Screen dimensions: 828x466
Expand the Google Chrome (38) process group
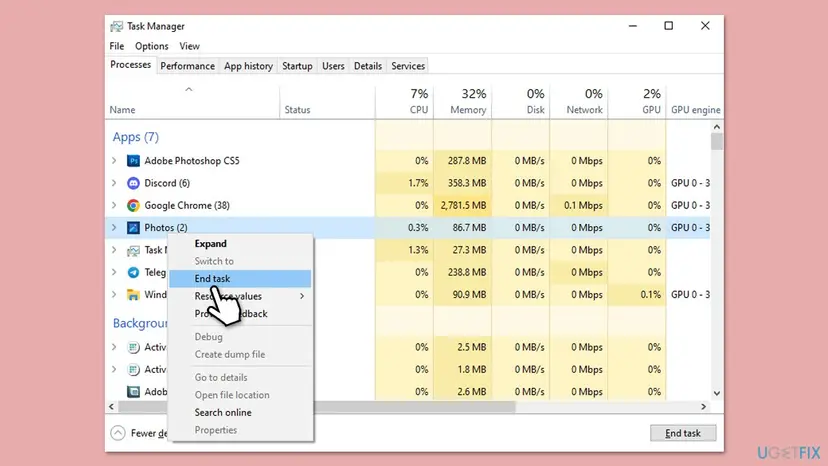pyautogui.click(x=114, y=205)
